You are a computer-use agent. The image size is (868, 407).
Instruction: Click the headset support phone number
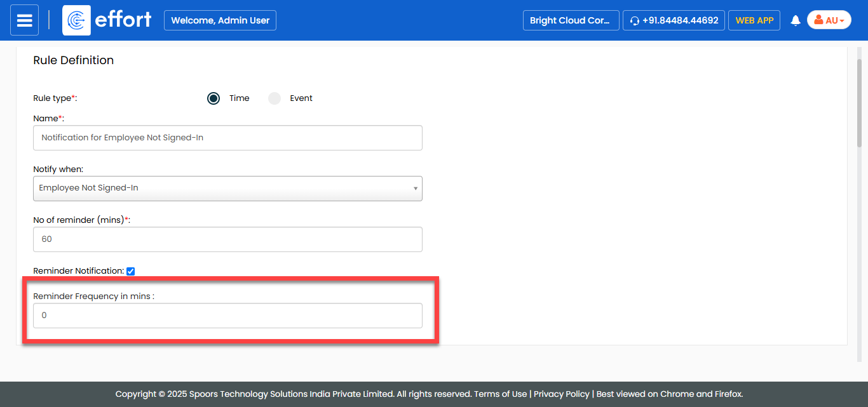point(674,20)
